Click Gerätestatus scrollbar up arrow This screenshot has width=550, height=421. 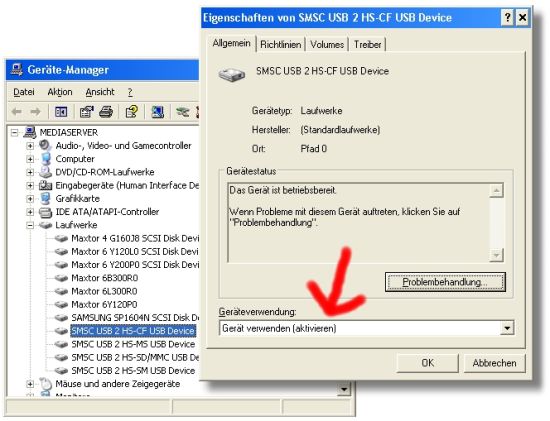496,191
